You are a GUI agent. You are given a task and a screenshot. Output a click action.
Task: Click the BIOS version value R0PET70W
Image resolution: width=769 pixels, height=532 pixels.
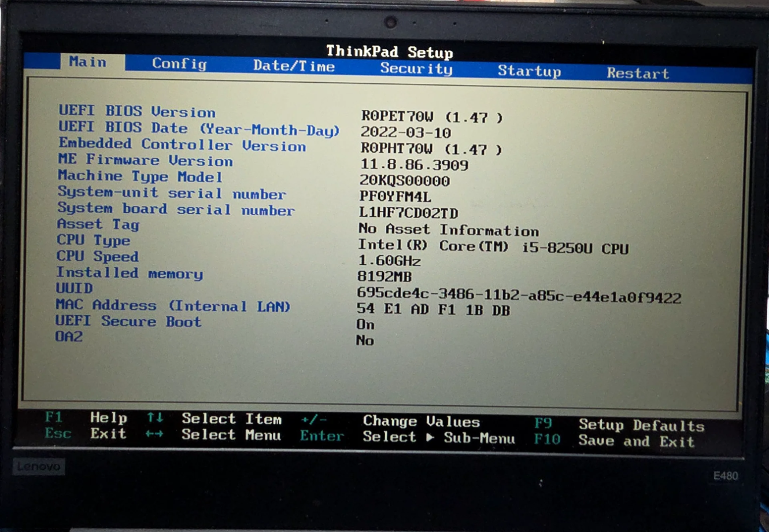pos(431,117)
